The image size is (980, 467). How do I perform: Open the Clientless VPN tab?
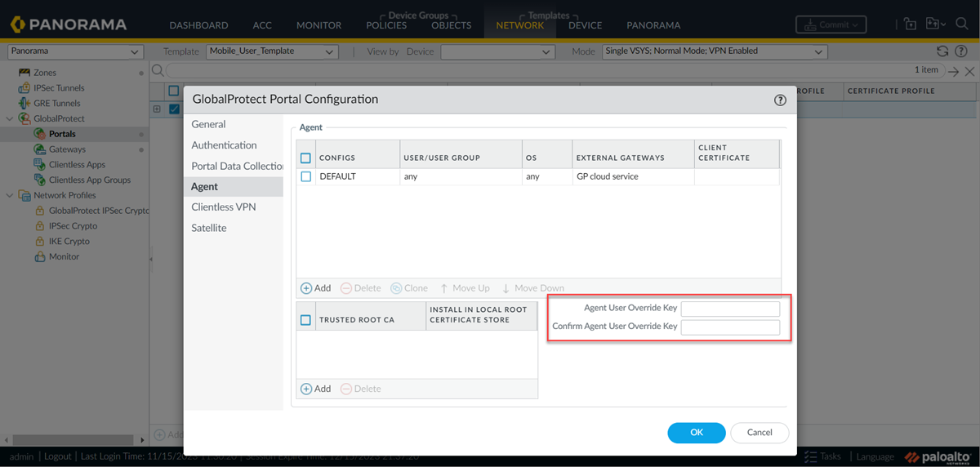point(223,207)
